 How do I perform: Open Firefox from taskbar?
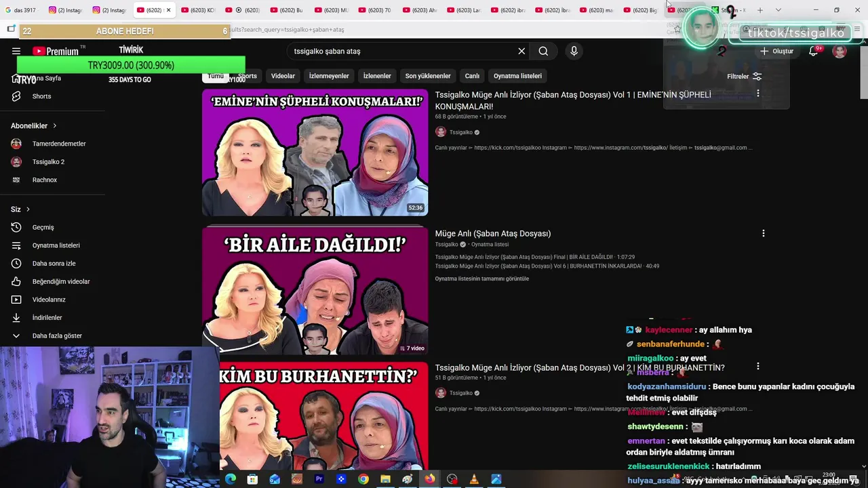[430, 479]
